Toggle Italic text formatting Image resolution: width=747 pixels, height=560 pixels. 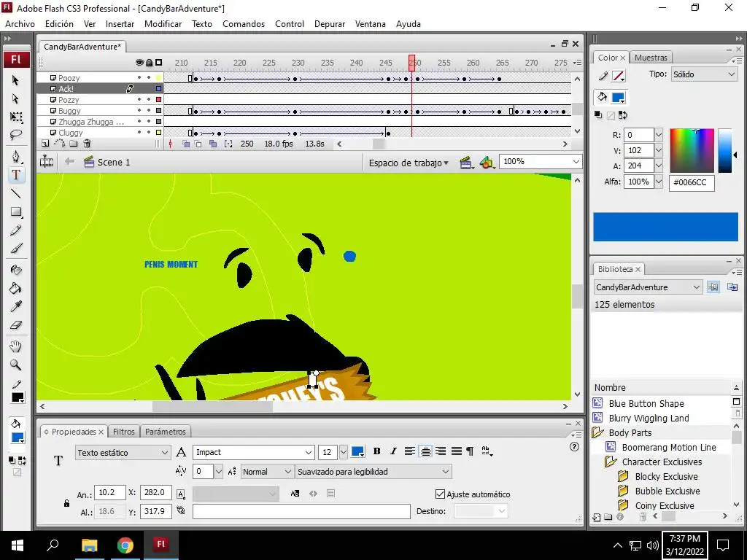393,451
